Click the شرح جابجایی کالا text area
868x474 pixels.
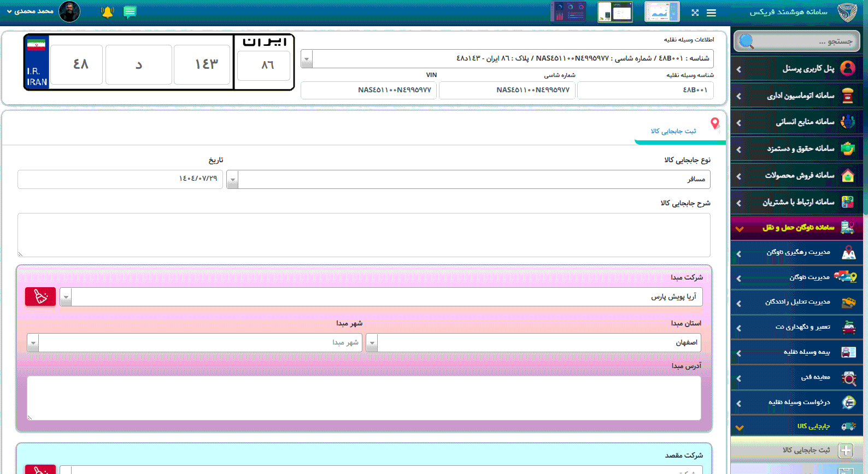363,235
